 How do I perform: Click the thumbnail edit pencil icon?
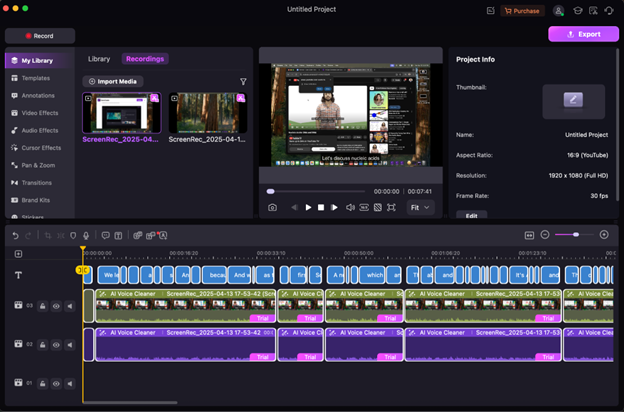click(573, 100)
